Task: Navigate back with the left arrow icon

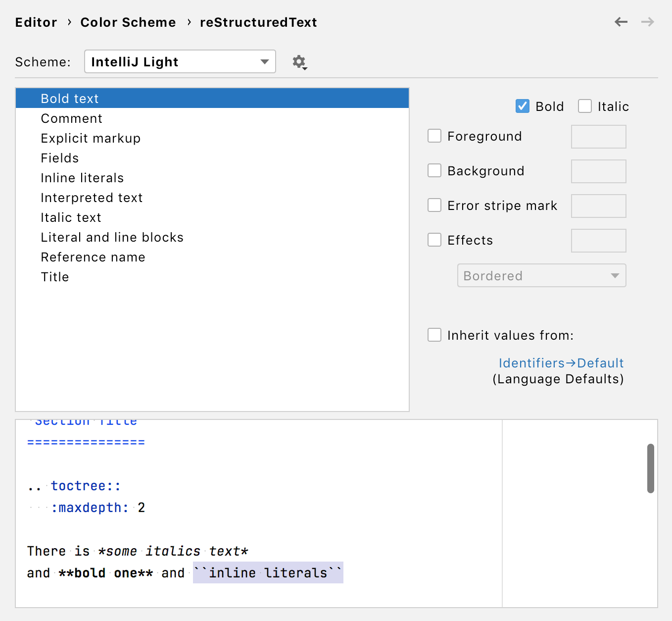Action: tap(621, 22)
